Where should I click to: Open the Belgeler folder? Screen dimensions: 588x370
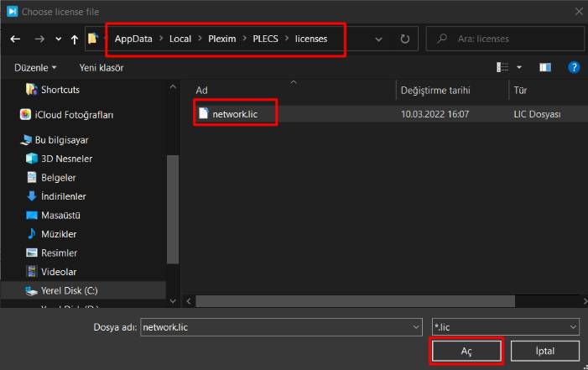pyautogui.click(x=58, y=178)
